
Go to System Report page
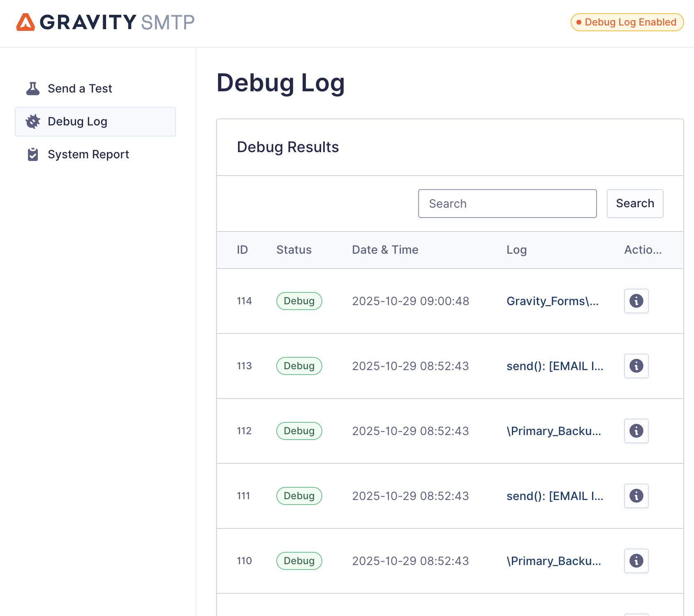(x=88, y=155)
